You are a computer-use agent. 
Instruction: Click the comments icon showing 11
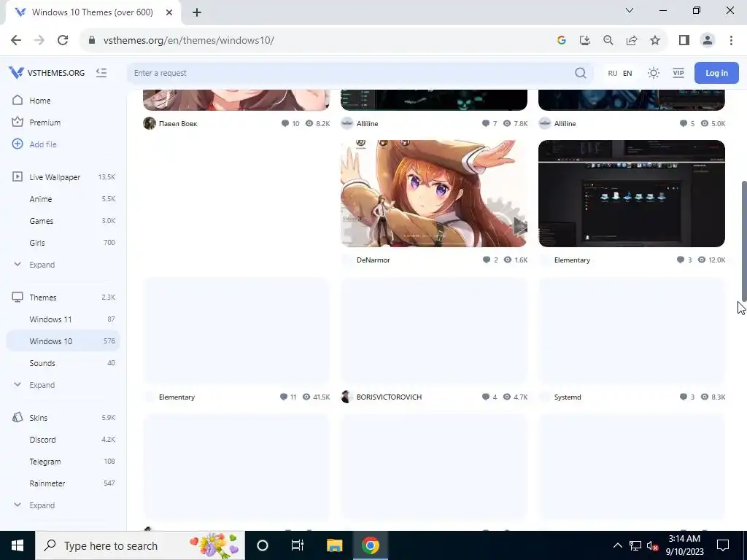click(284, 397)
